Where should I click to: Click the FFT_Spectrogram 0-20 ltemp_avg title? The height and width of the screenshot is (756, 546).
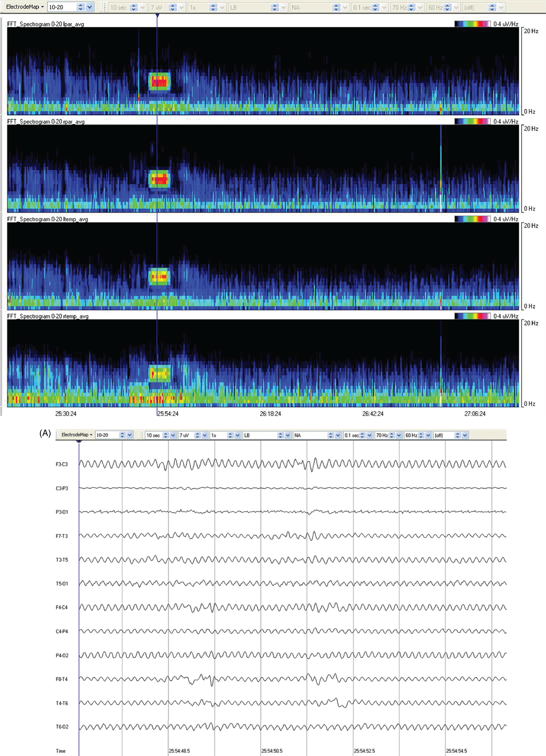click(x=47, y=219)
